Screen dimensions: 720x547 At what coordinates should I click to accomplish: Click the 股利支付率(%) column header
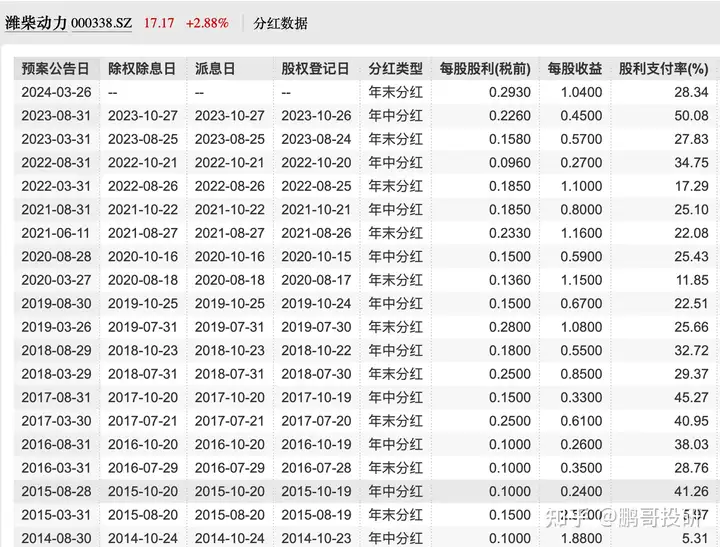(664, 69)
